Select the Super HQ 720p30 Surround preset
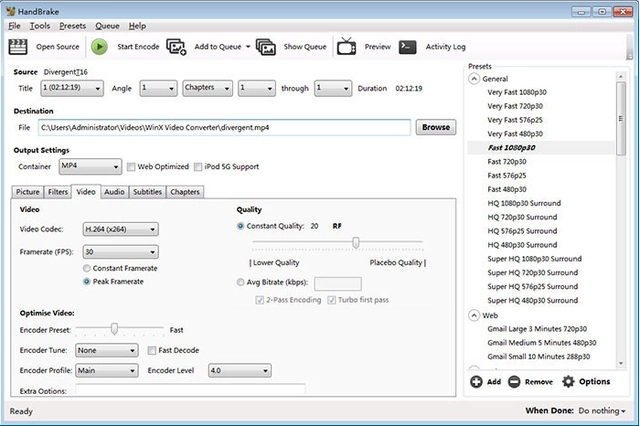Image resolution: width=640 pixels, height=426 pixels. [x=533, y=273]
